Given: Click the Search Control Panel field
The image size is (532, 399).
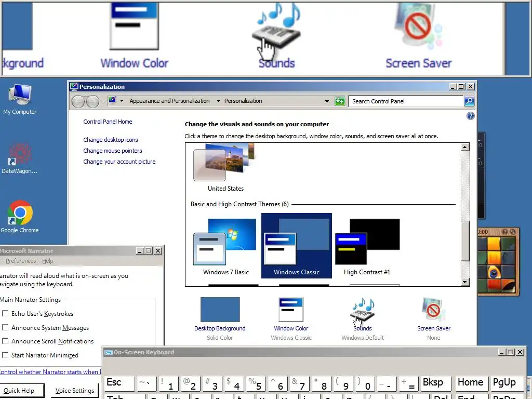Looking at the screenshot, I should pyautogui.click(x=406, y=101).
